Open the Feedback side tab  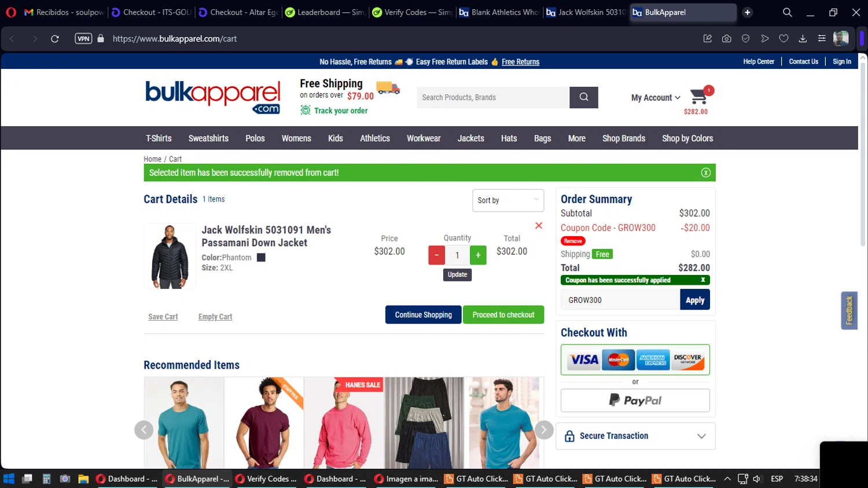[849, 310]
